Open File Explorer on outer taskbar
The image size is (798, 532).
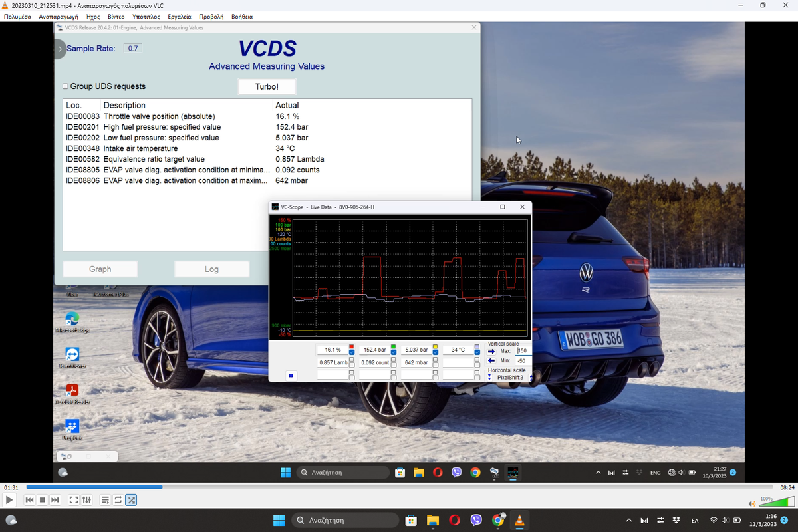point(433,520)
